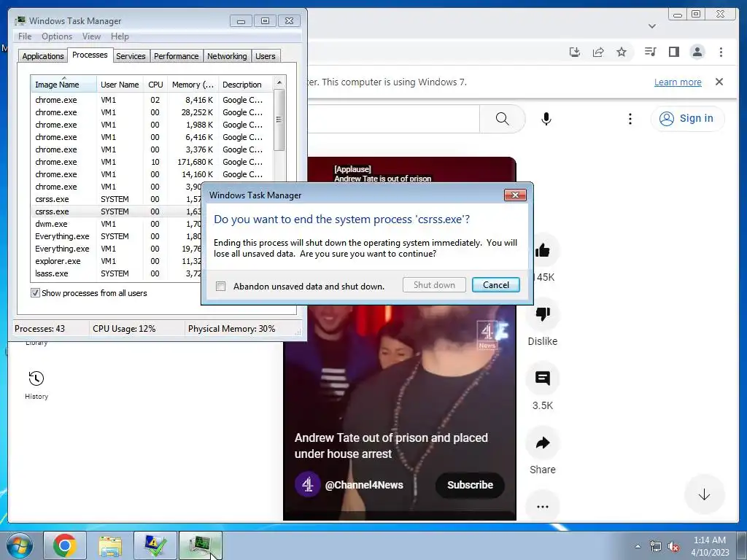Click the Share arrow icon
The image size is (747, 560).
tap(543, 443)
